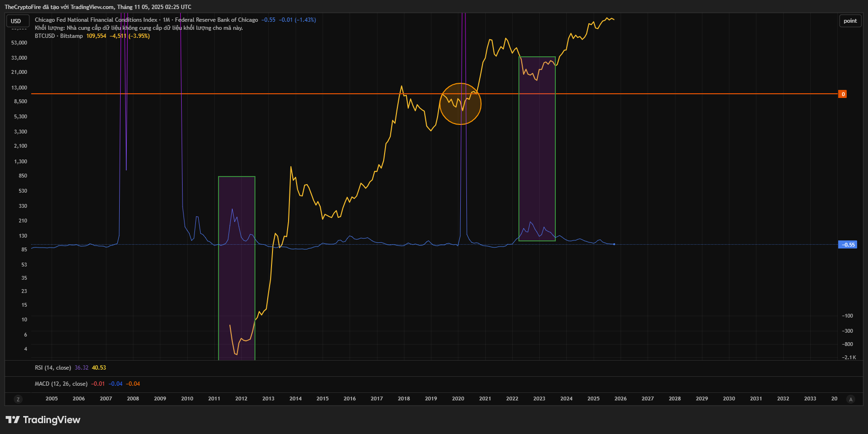Click the 130 price level on left axis
This screenshot has width=868, height=434.
(x=23, y=236)
